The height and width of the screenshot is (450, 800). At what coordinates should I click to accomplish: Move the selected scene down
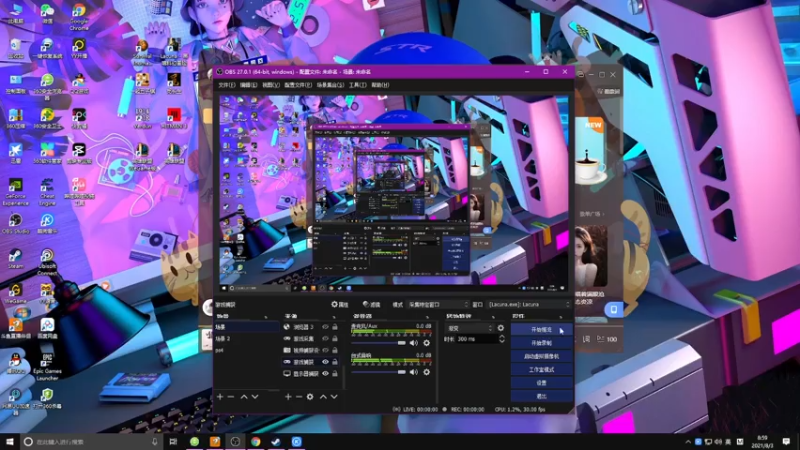point(255,396)
